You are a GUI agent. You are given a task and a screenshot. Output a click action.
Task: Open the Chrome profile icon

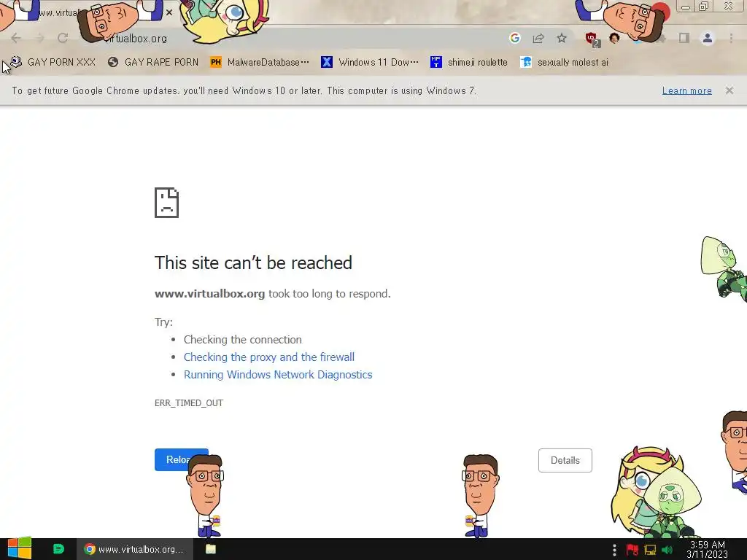click(708, 38)
